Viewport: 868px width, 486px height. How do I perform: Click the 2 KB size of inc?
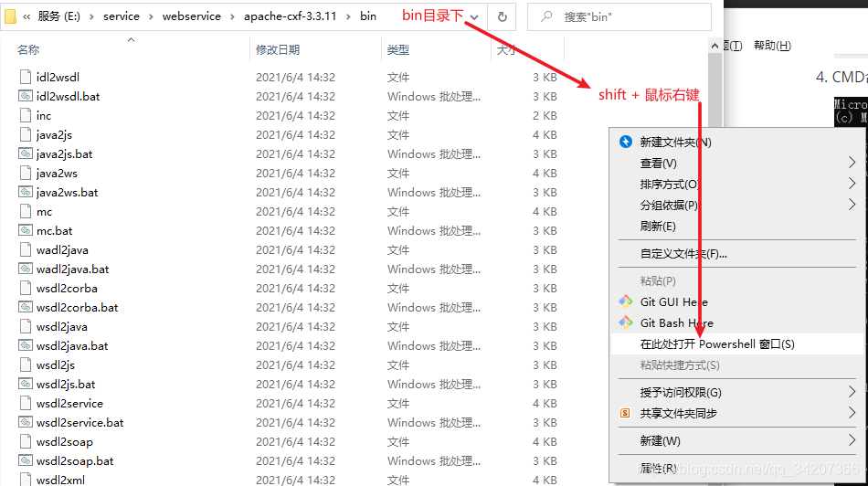[x=545, y=116]
